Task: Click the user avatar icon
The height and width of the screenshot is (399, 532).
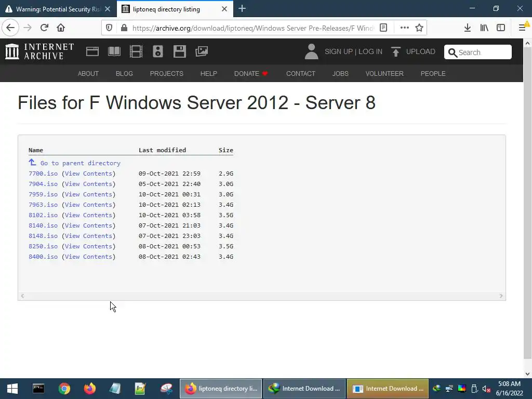Action: [x=312, y=51]
